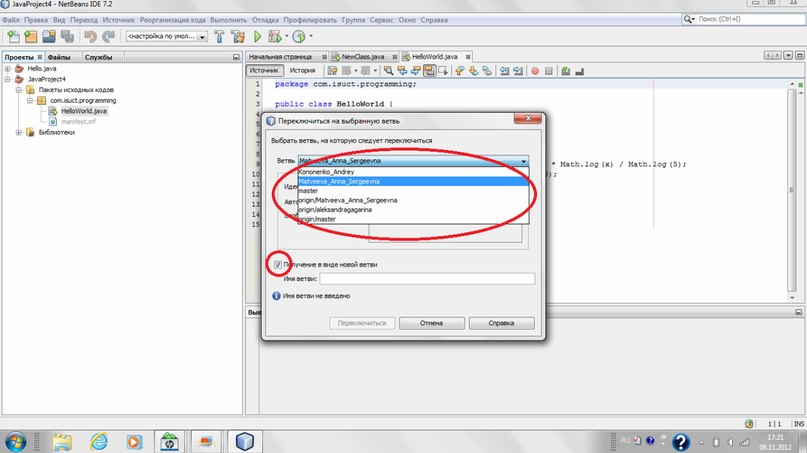Expand the Библиотеки node
Screen dimensions: 807x453
(x=19, y=132)
